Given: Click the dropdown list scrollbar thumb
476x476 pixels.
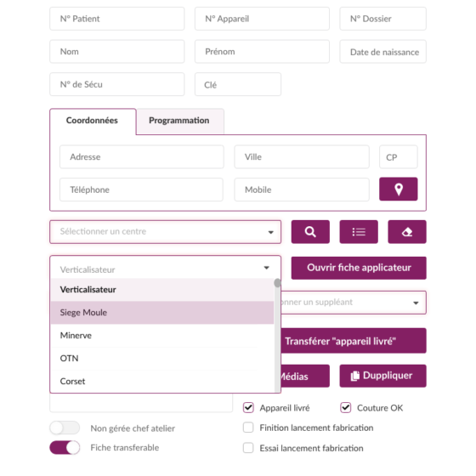Looking at the screenshot, I should coord(277,283).
